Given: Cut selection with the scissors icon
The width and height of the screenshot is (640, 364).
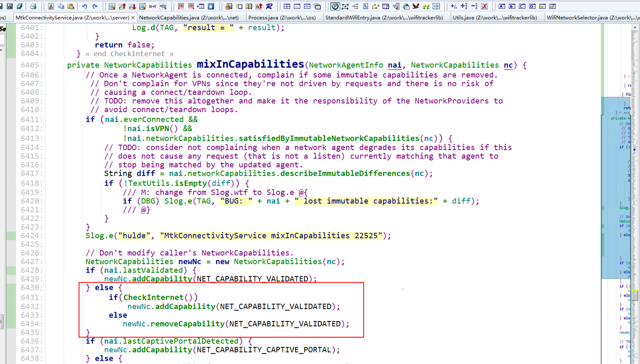Looking at the screenshot, I should point(51,6).
